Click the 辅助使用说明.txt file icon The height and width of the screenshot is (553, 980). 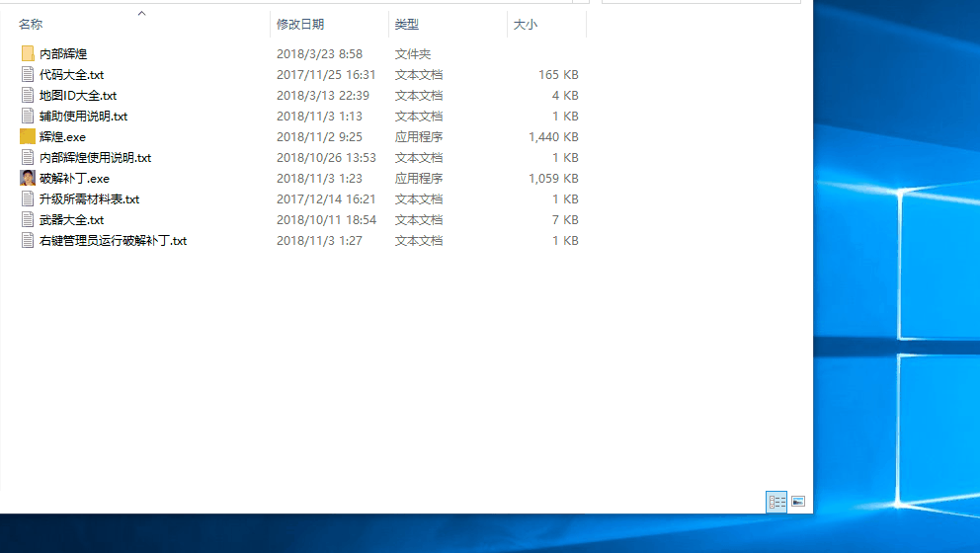28,117
